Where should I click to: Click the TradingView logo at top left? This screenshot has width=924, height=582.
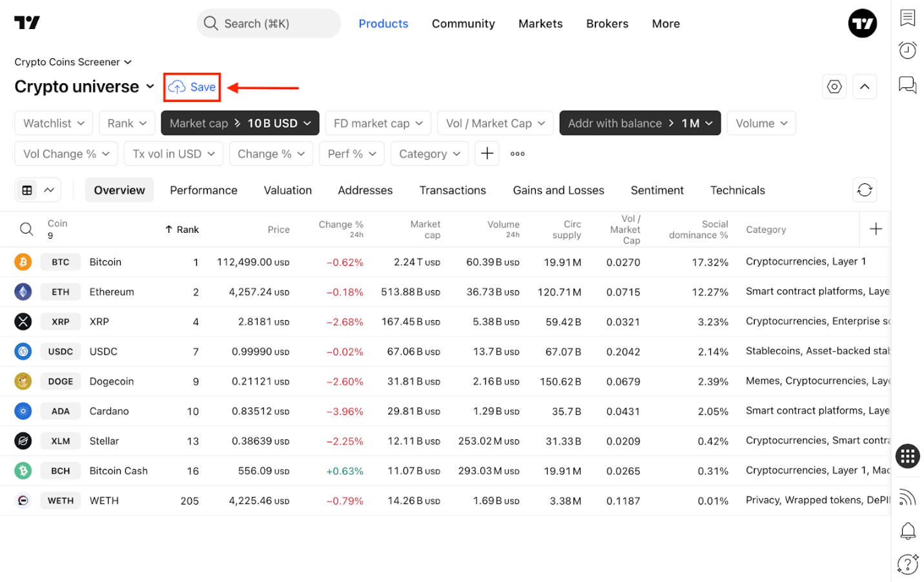click(x=27, y=23)
